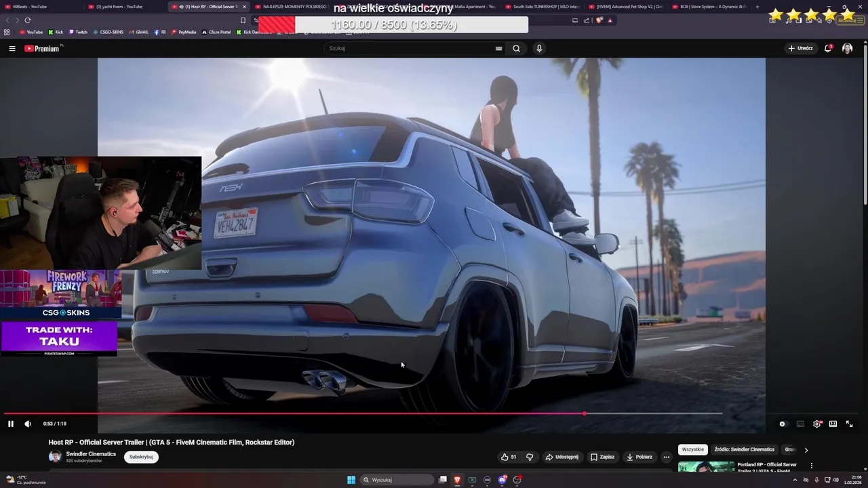This screenshot has height=488, width=868.
Task: Seek using the red progress bar scrubber
Action: click(x=585, y=413)
